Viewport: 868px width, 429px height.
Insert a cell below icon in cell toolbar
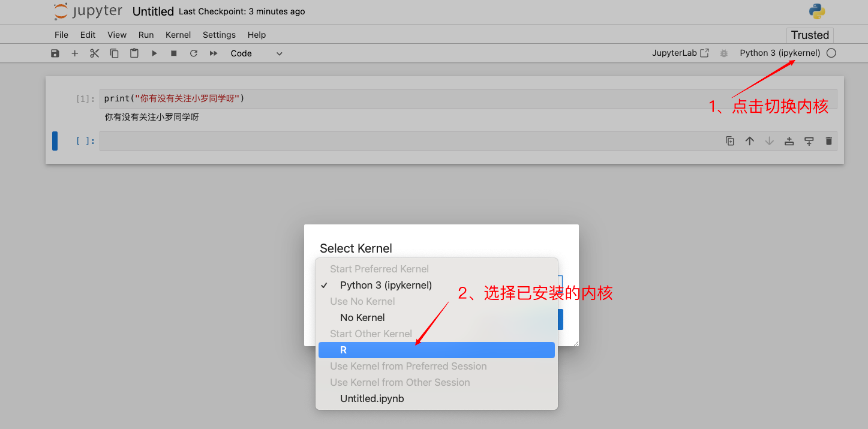coord(809,141)
